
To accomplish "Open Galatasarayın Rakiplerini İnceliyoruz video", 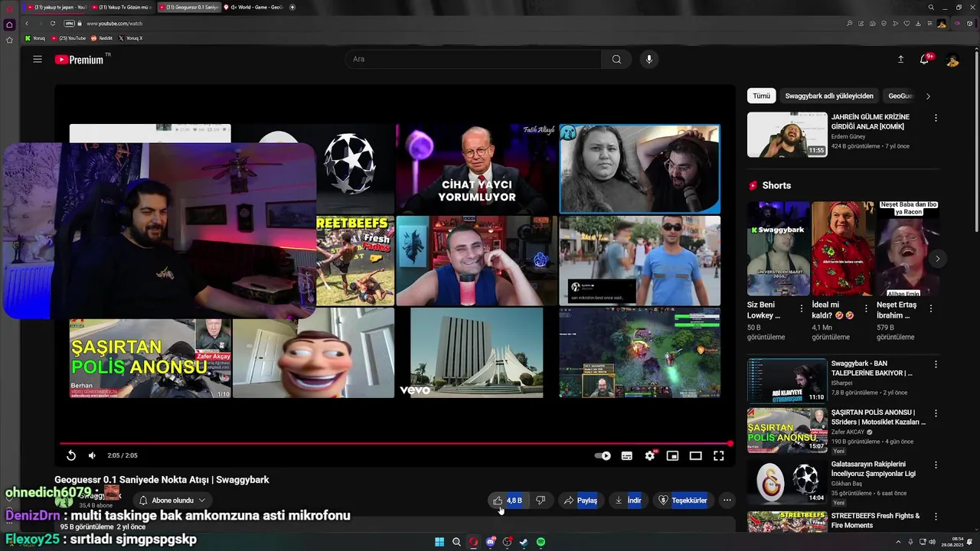I will tap(787, 481).
